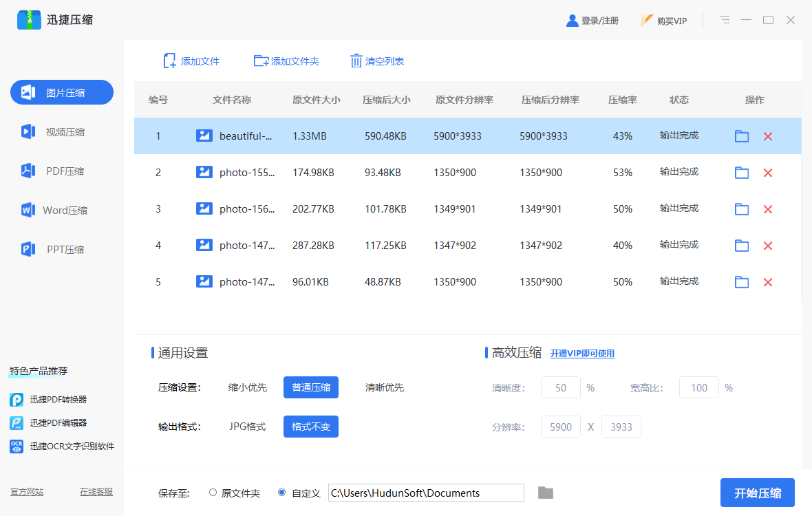Click the 93.48KB compressed size cell
This screenshot has height=516, width=812.
(383, 173)
